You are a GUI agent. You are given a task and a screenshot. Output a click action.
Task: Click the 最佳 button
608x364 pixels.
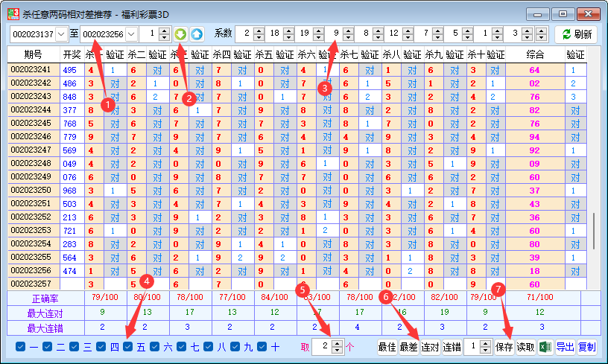pyautogui.click(x=387, y=347)
